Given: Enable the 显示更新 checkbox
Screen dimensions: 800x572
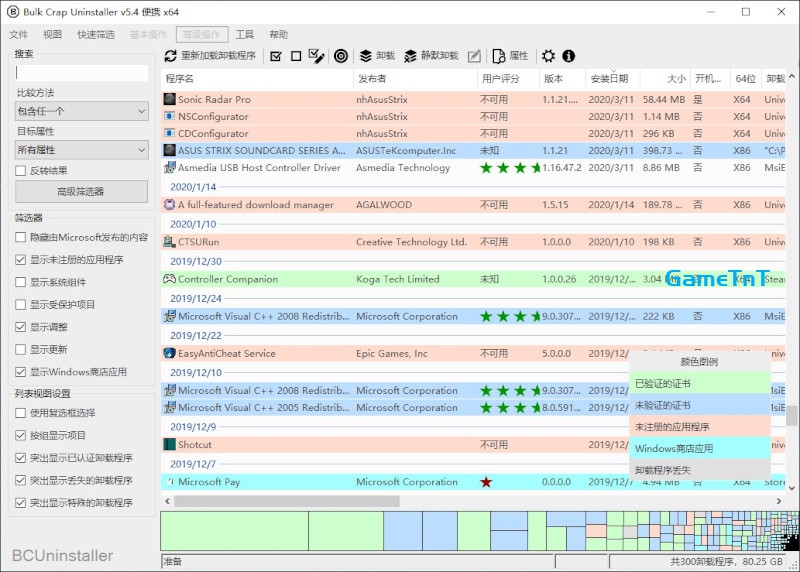Looking at the screenshot, I should [20, 350].
